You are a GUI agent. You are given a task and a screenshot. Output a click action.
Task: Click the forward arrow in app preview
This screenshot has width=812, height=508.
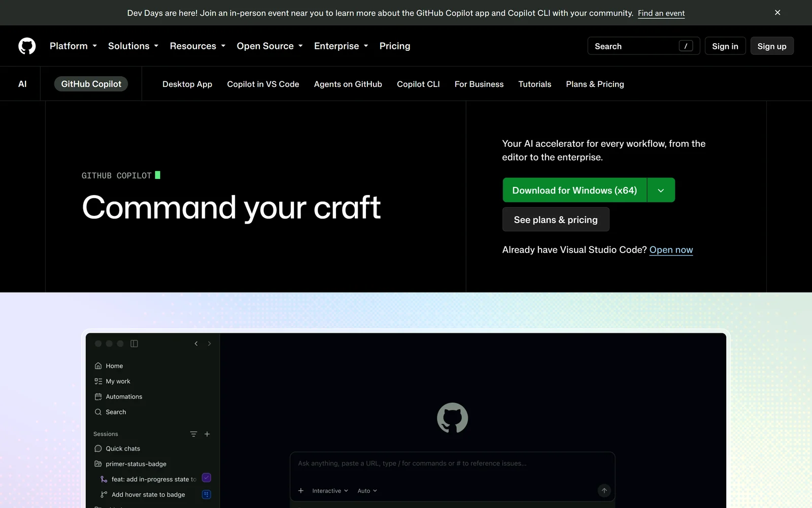[x=209, y=344]
